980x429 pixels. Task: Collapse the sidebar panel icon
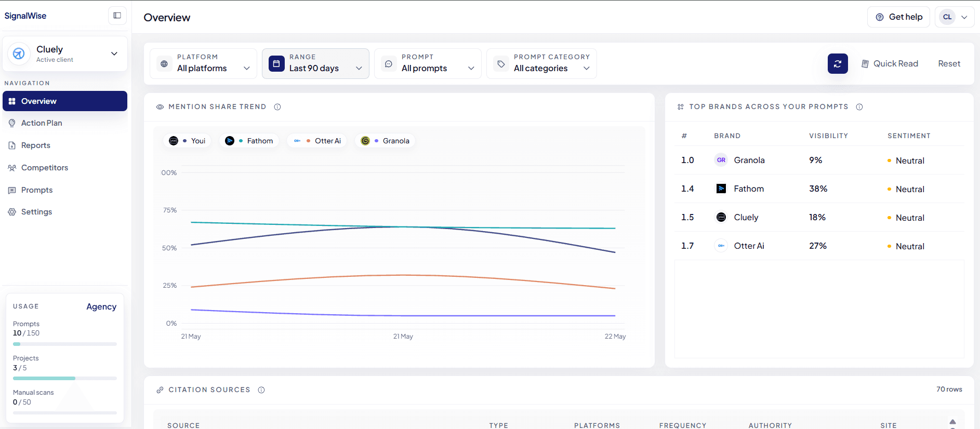117,16
